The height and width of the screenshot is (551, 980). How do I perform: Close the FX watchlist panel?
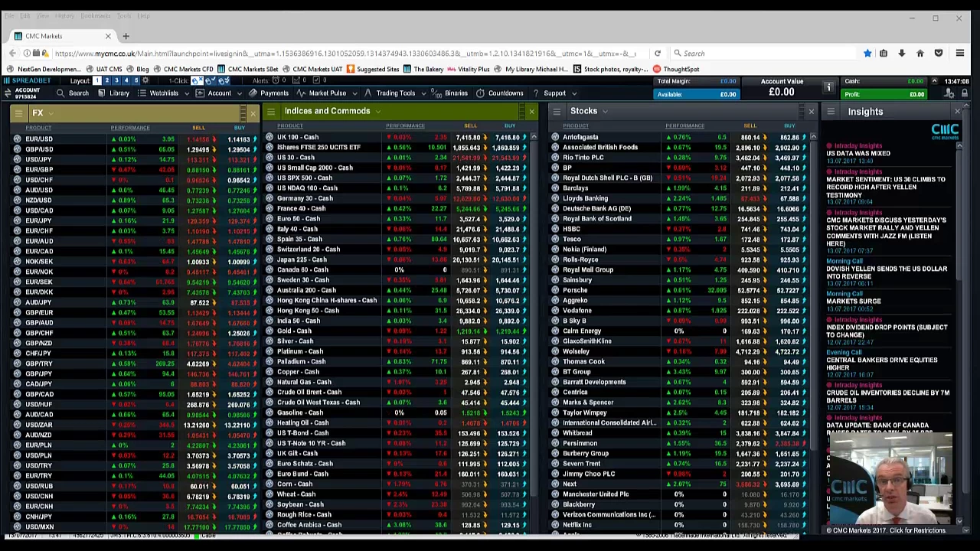[253, 114]
